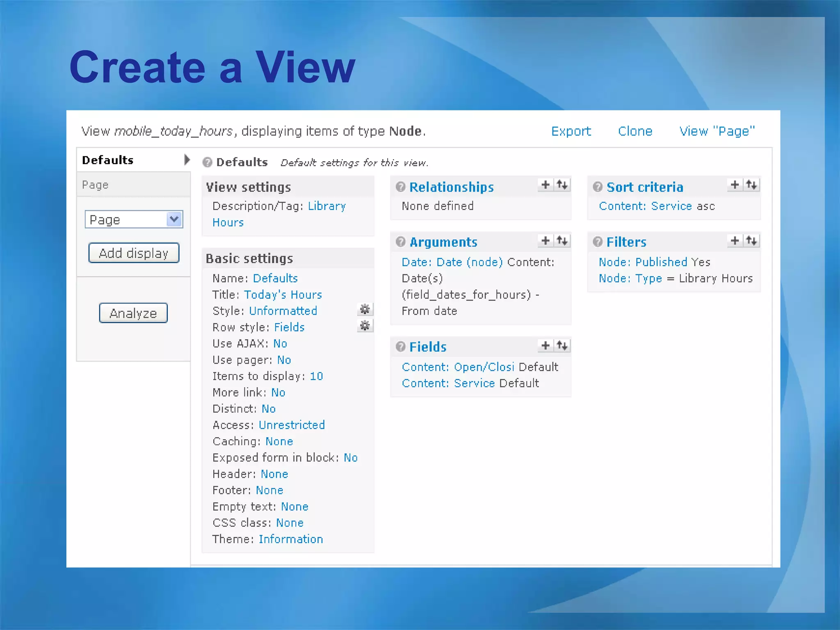Open the Fields heading link

[x=428, y=347]
